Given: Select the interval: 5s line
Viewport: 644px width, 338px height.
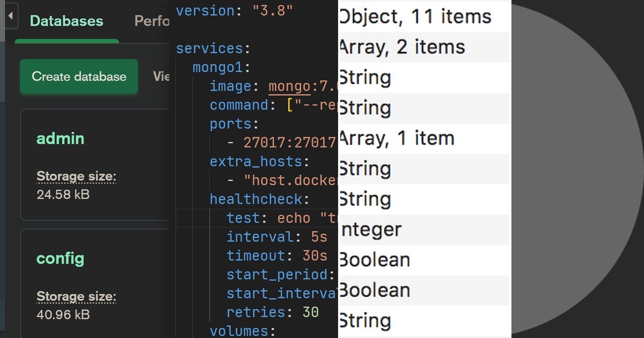Looking at the screenshot, I should [268, 237].
